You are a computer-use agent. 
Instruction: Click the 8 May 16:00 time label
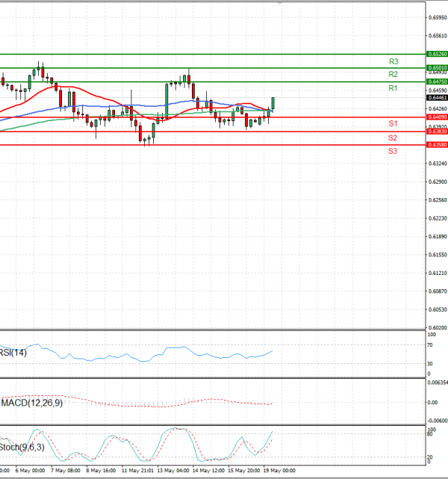(101, 471)
